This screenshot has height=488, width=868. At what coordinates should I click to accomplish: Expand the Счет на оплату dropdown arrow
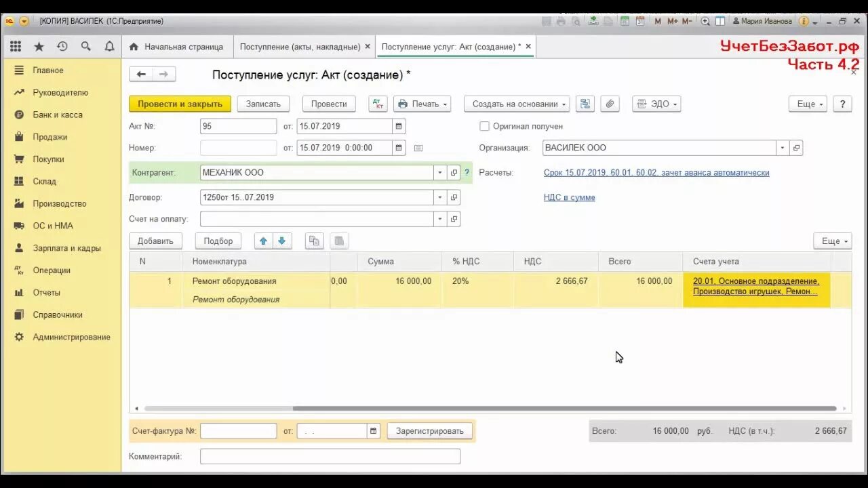440,219
